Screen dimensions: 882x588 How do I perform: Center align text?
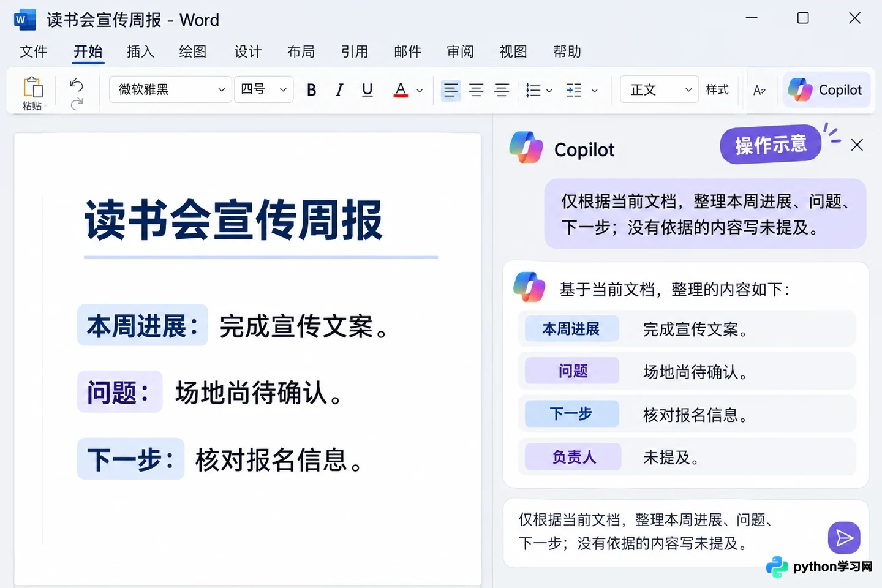coord(477,90)
